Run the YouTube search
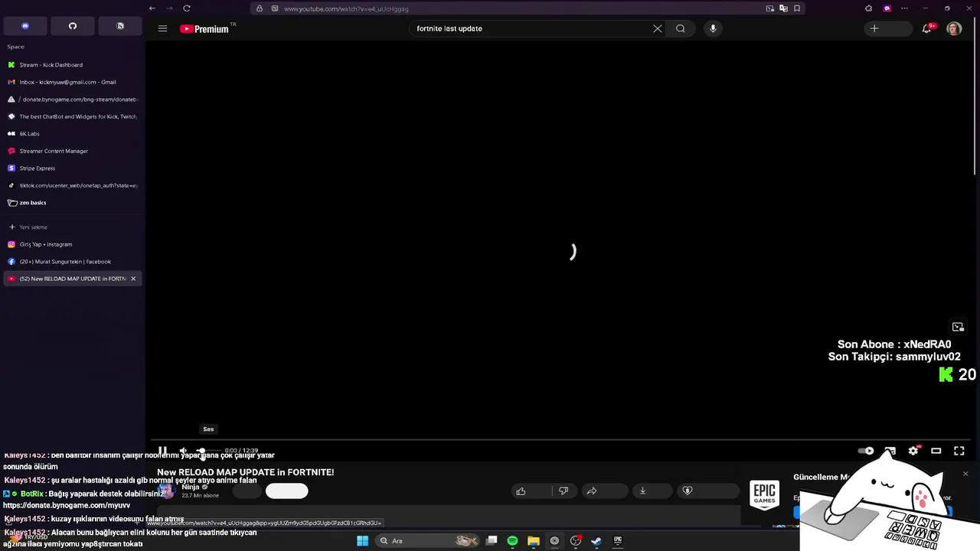The height and width of the screenshot is (551, 980). 681,28
